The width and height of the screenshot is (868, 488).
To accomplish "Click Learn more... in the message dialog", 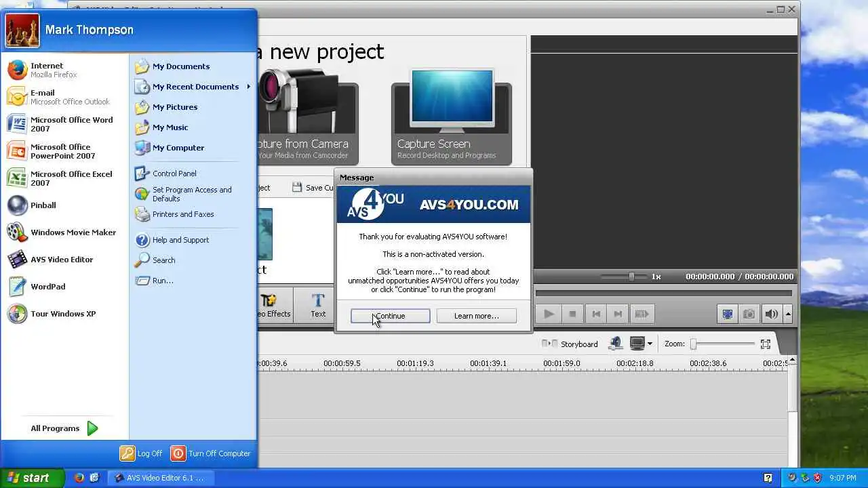I will (x=476, y=316).
